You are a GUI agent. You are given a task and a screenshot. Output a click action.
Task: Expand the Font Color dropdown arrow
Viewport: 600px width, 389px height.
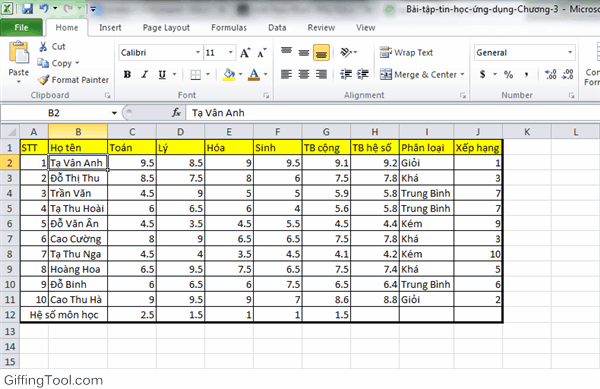point(266,75)
